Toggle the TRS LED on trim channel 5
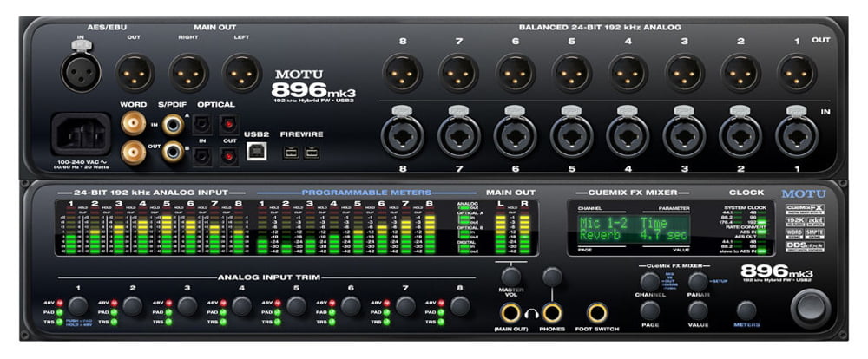The width and height of the screenshot is (868, 359). coord(278,322)
